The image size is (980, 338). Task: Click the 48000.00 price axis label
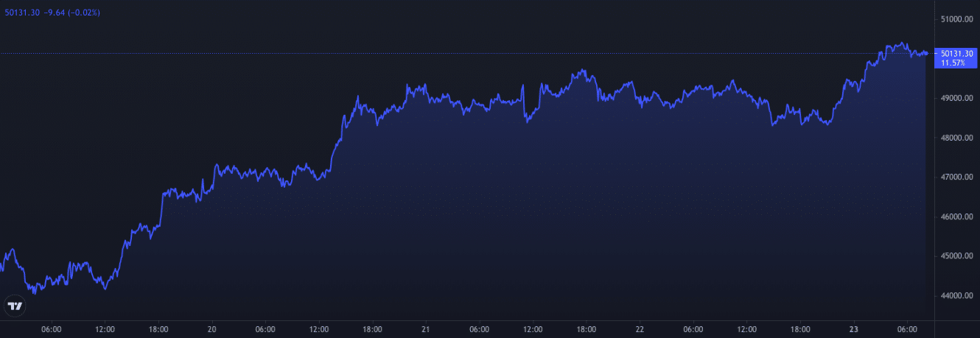(956, 138)
